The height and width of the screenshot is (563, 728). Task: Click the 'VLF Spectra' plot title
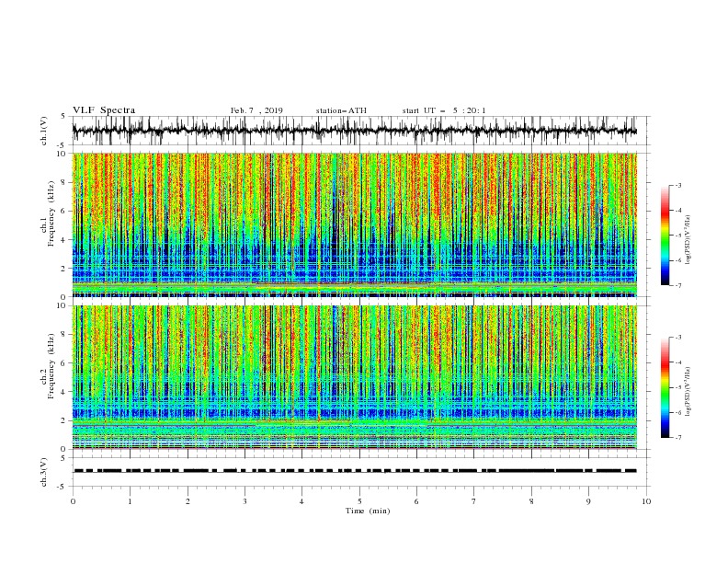point(104,110)
